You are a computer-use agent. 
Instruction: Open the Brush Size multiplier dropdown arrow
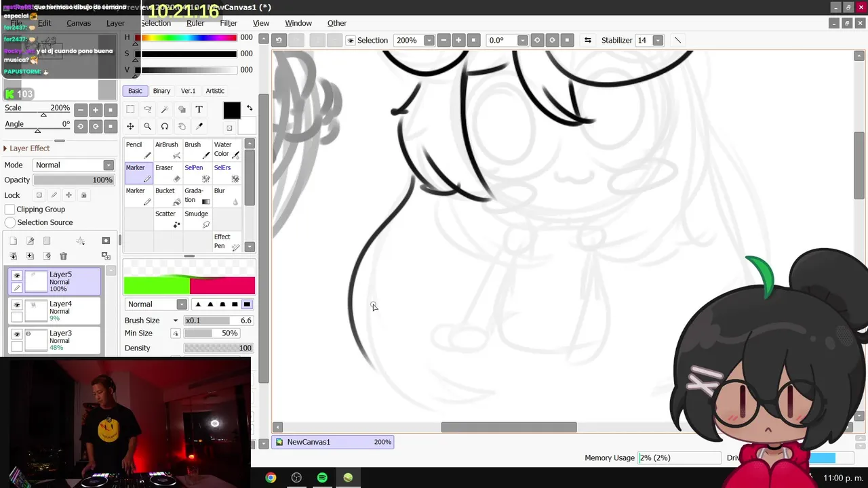pos(176,321)
